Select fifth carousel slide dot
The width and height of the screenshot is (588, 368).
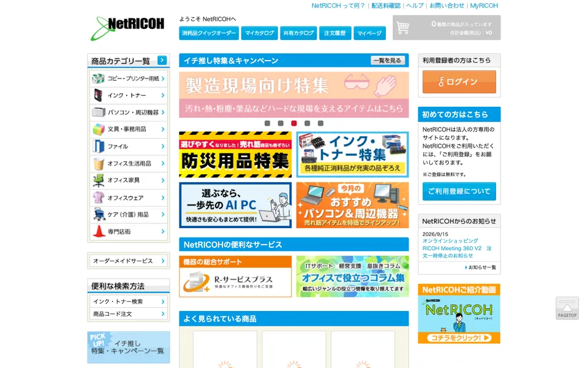[x=320, y=123]
